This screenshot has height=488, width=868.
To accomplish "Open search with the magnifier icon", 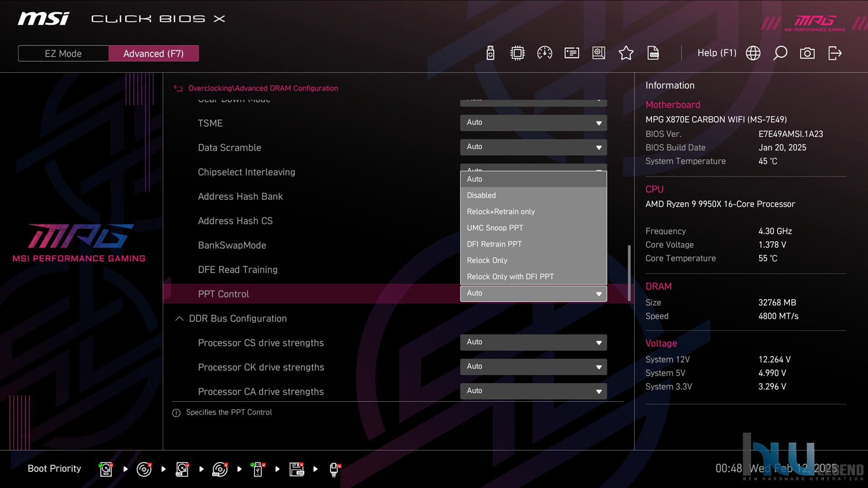I will click(x=780, y=53).
